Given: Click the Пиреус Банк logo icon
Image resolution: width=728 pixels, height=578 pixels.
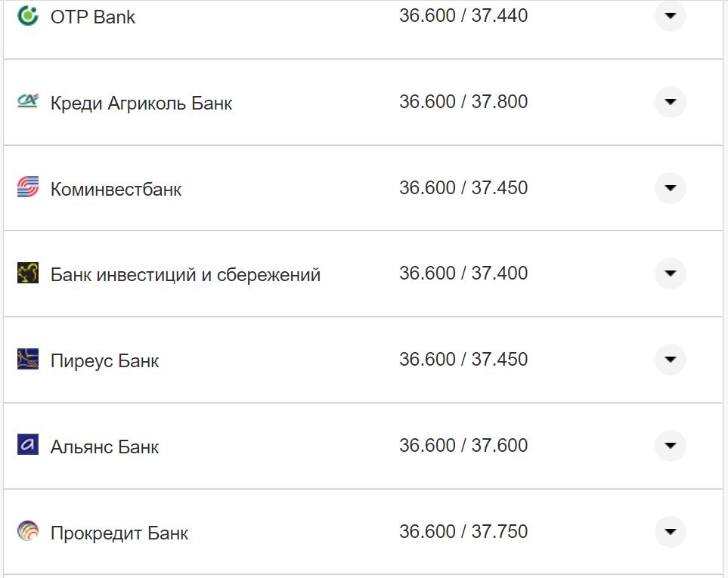Looking at the screenshot, I should click(x=28, y=360).
